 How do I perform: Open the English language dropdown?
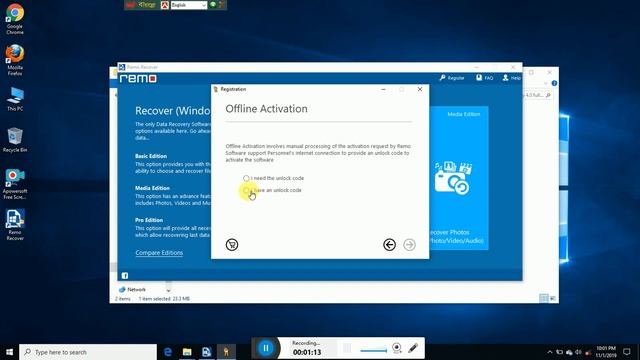point(189,5)
